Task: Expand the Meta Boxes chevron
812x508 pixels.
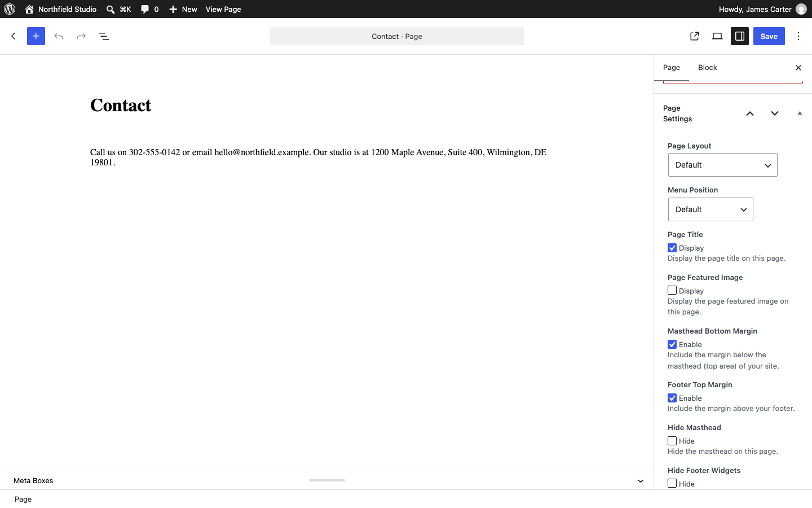Action: 641,481
